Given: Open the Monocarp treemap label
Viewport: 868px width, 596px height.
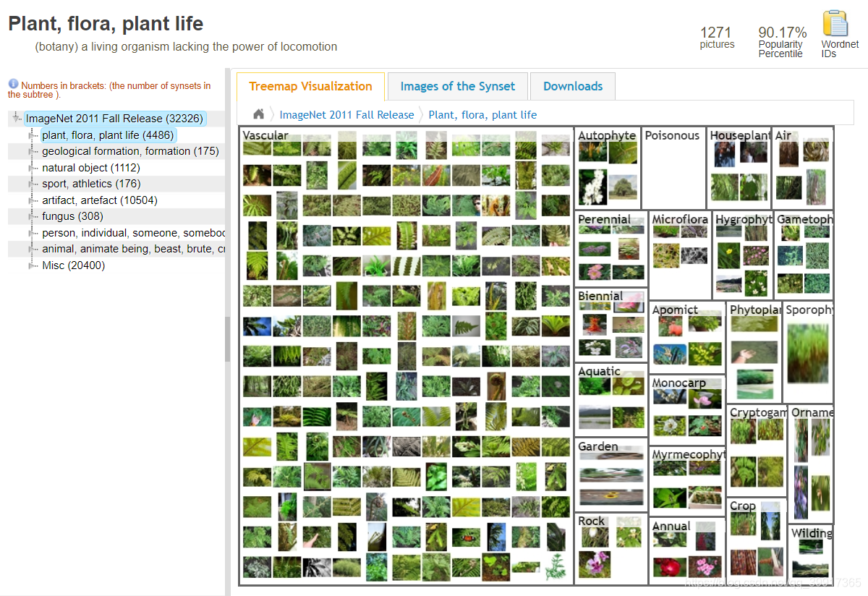Looking at the screenshot, I should tap(678, 383).
